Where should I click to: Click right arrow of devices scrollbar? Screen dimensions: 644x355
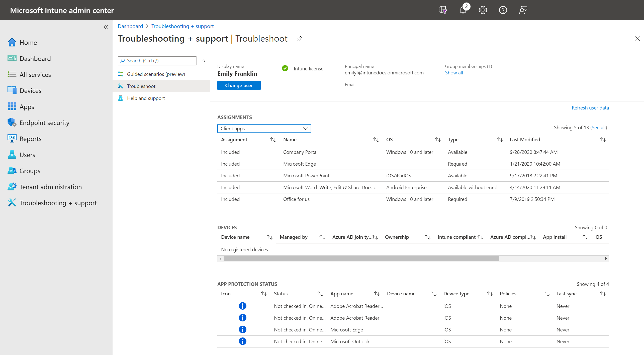606,259
